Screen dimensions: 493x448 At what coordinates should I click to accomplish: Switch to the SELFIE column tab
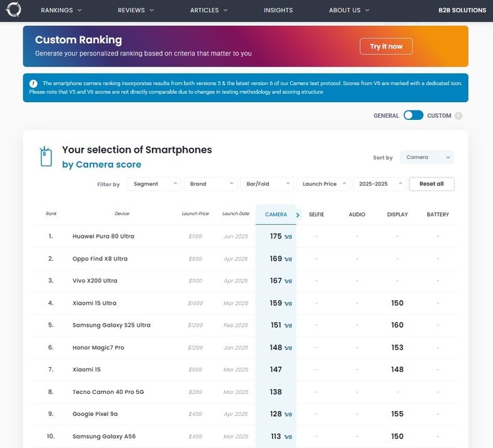316,214
